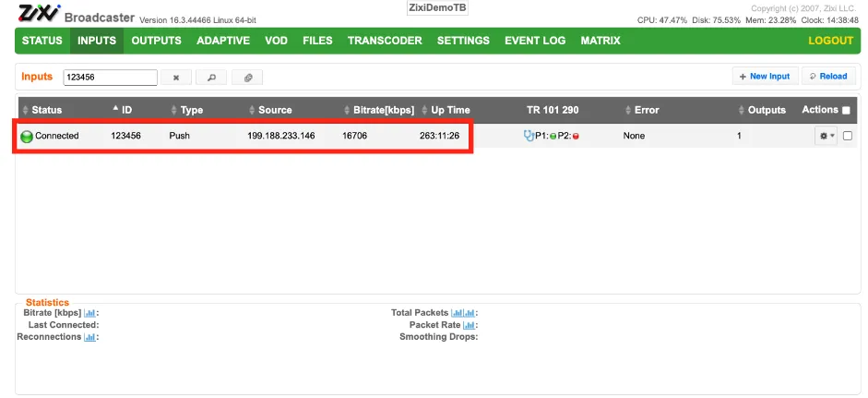Toggle select-all checkbox in Actions header
This screenshot has height=398, width=868.
(x=846, y=110)
